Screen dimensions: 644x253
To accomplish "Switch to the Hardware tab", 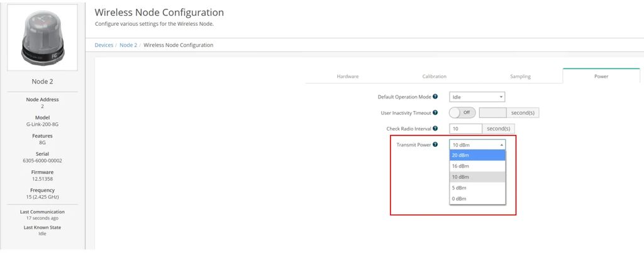I will (x=348, y=76).
